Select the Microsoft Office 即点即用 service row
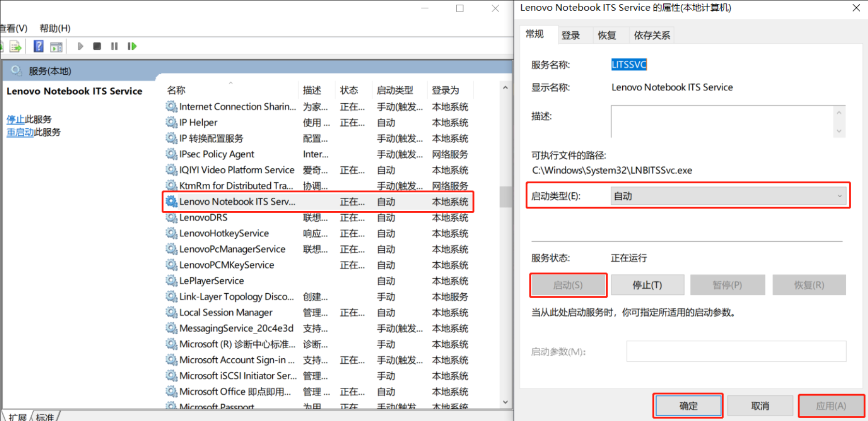Screen dimensions: 868x421 pyautogui.click(x=318, y=392)
